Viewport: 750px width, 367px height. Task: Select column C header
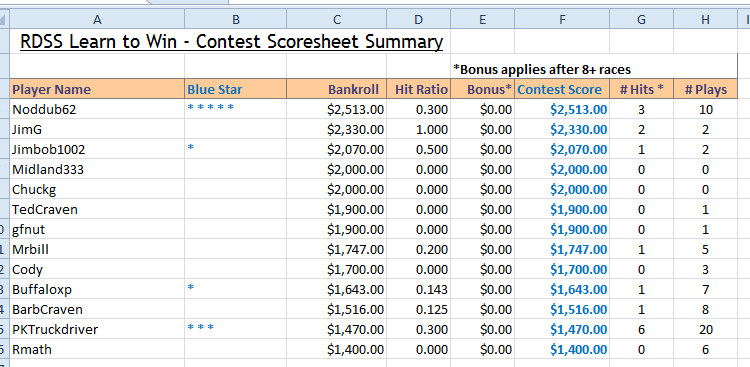(337, 19)
